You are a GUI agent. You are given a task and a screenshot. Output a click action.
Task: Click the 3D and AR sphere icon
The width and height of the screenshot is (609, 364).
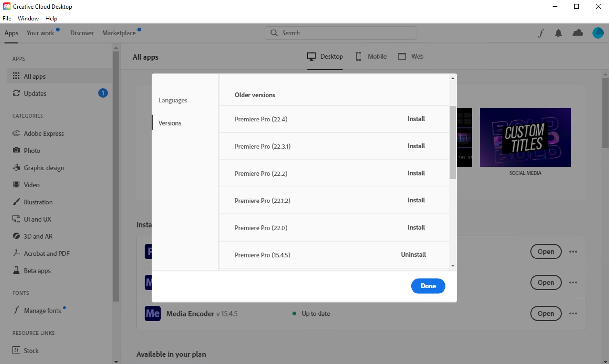(x=16, y=236)
